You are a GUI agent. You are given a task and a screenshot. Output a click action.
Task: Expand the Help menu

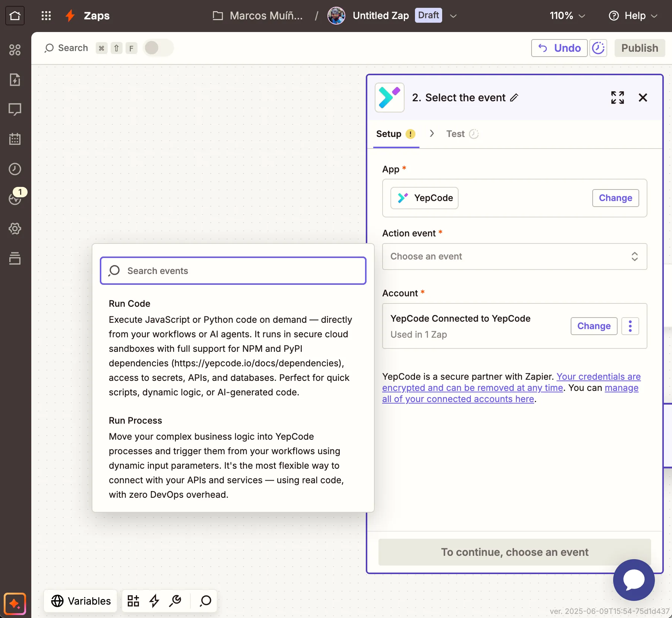pos(633,16)
